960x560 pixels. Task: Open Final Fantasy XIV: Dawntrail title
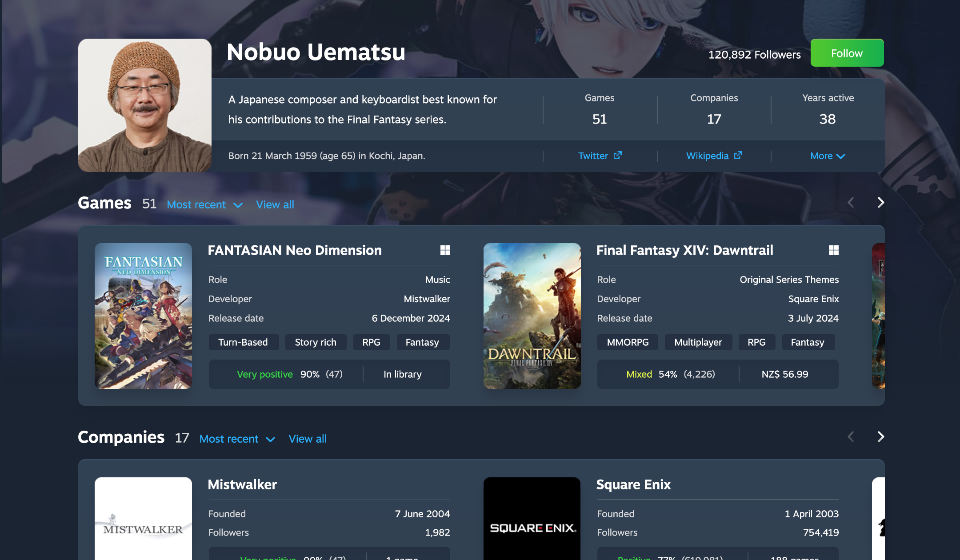[x=685, y=250]
